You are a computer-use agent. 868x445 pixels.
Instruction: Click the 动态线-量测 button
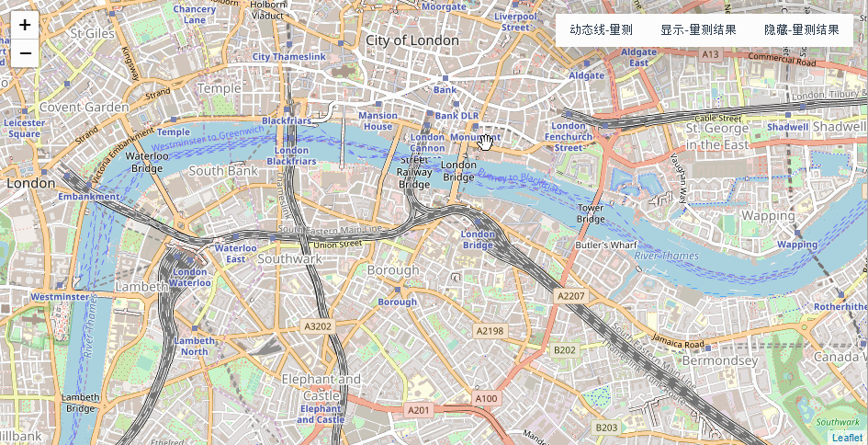[x=602, y=30]
